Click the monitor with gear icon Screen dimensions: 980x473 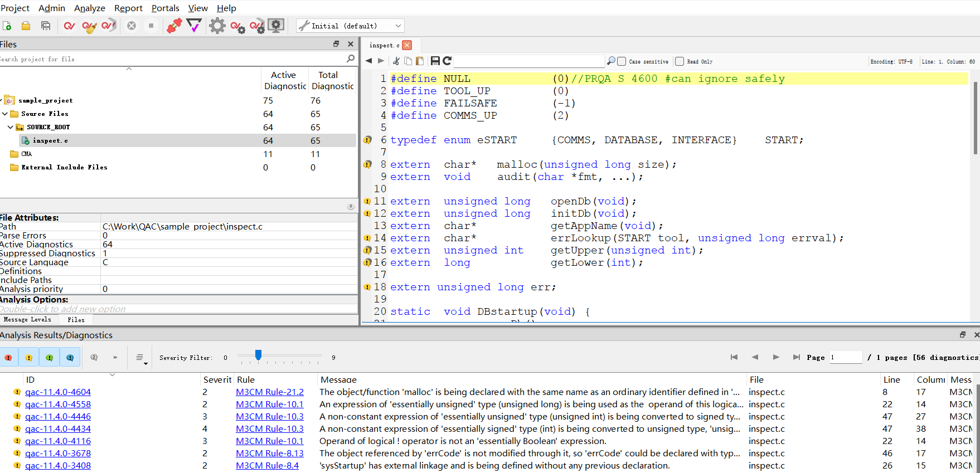[276, 26]
